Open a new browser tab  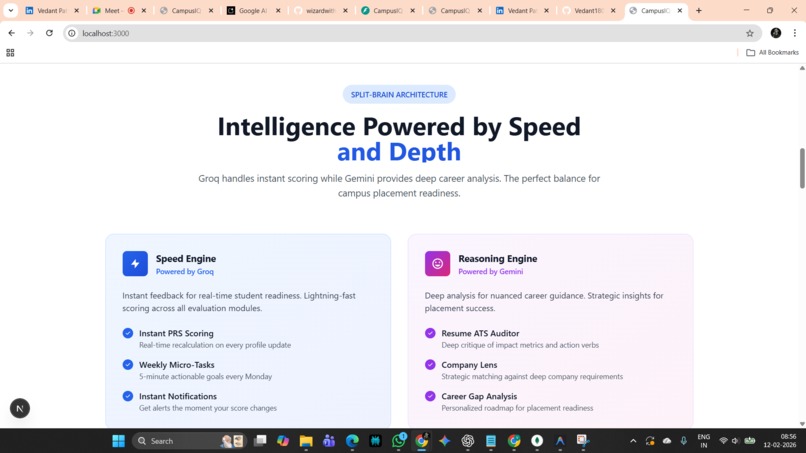coord(699,10)
